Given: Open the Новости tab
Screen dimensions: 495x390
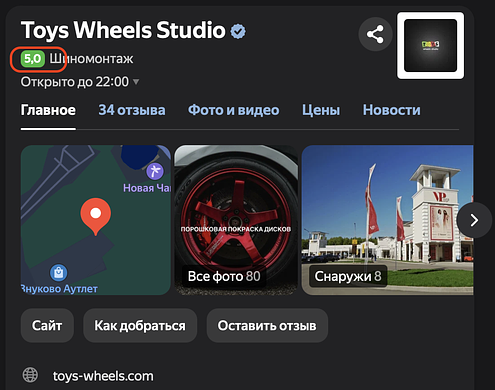Looking at the screenshot, I should (x=392, y=110).
